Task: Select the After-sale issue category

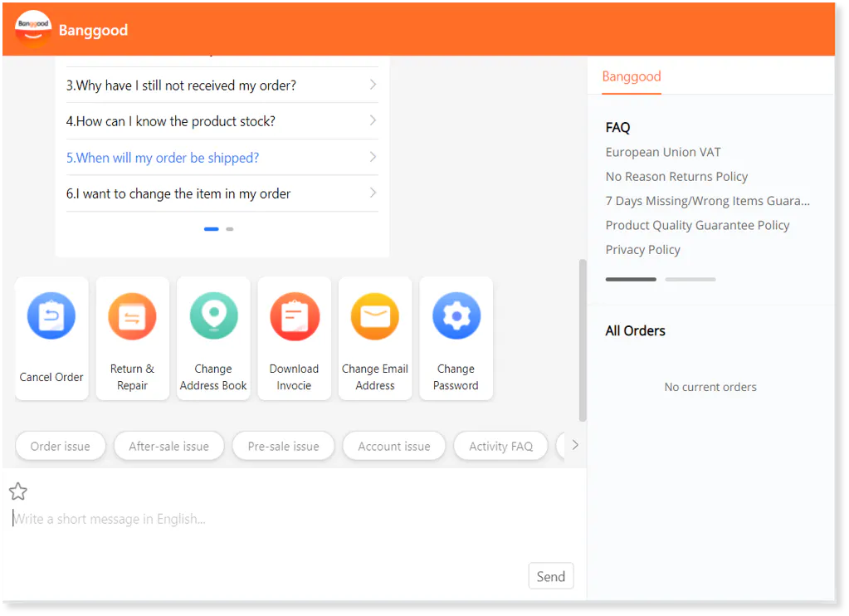Action: pos(169,447)
